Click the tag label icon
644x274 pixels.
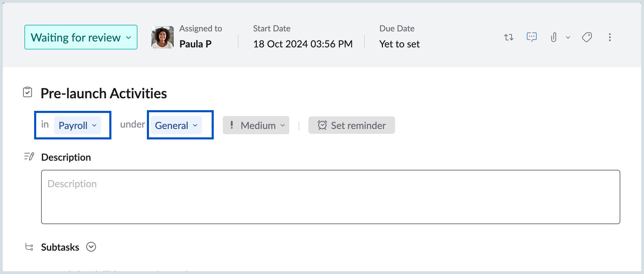click(x=587, y=37)
